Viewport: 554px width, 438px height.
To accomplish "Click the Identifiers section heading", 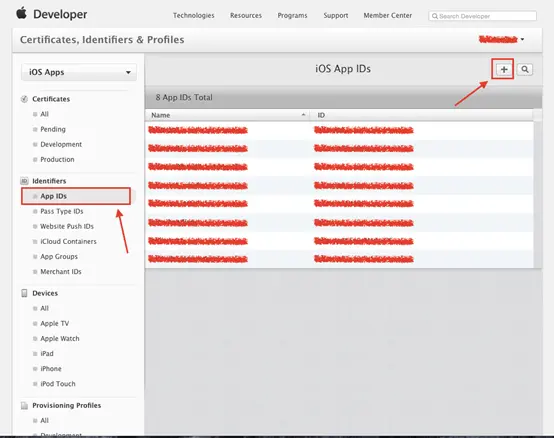I will [49, 181].
